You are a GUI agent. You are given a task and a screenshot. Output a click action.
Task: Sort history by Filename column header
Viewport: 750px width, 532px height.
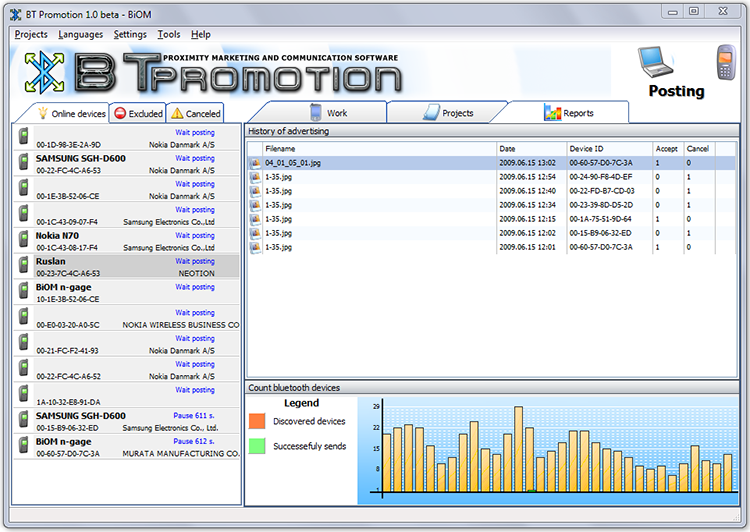379,149
